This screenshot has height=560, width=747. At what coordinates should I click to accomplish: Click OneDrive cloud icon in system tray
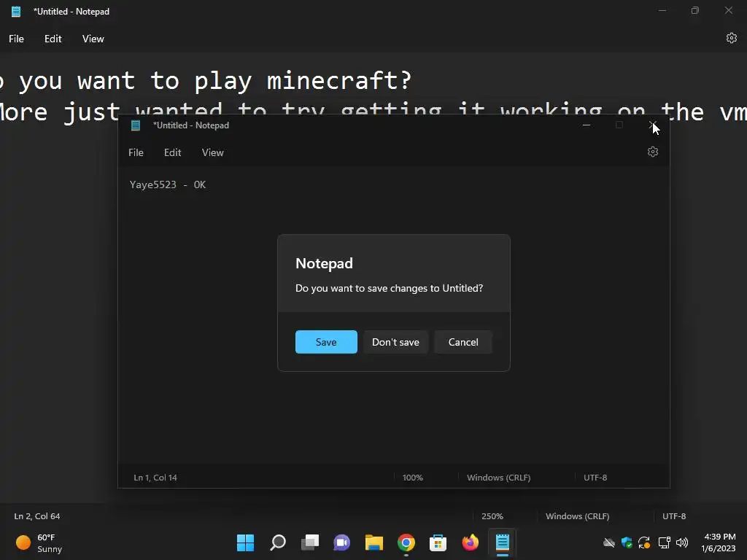coord(609,542)
